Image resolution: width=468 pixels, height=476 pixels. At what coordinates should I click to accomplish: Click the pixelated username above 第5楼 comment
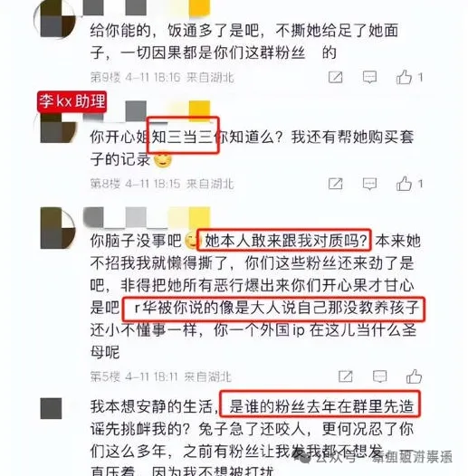pyautogui.click(x=147, y=217)
